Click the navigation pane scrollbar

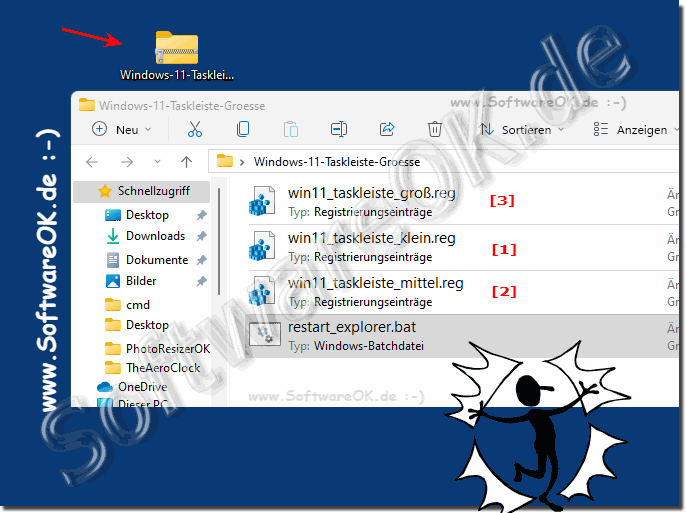coord(219,241)
